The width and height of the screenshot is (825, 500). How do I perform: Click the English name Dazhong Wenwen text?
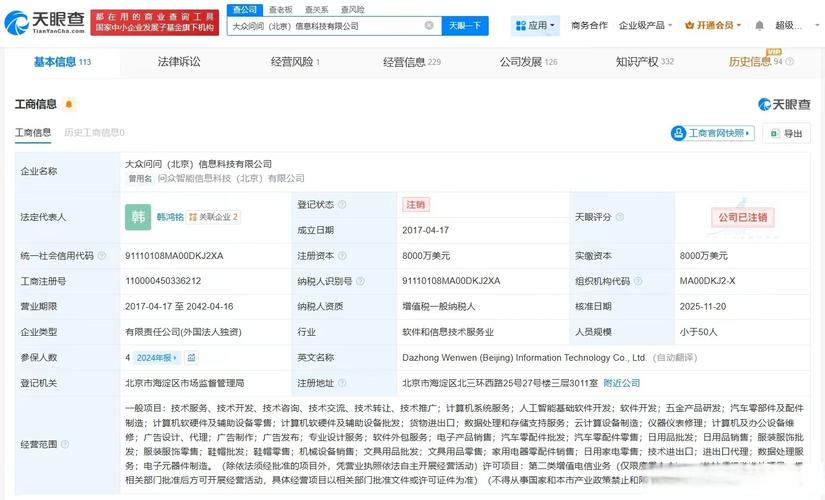(524, 357)
